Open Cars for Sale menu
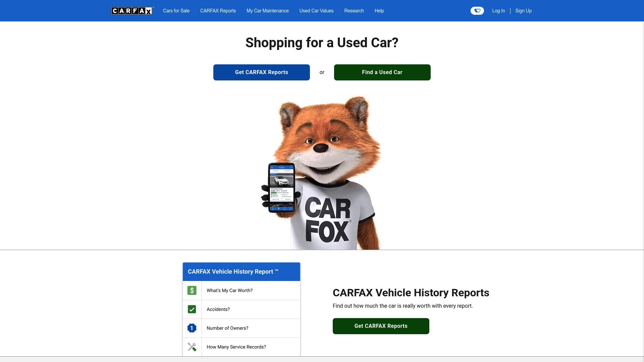This screenshot has width=644, height=362. (176, 11)
